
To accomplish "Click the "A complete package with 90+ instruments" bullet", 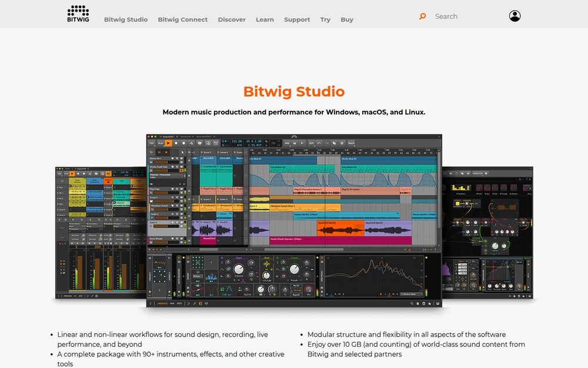I will point(171,359).
